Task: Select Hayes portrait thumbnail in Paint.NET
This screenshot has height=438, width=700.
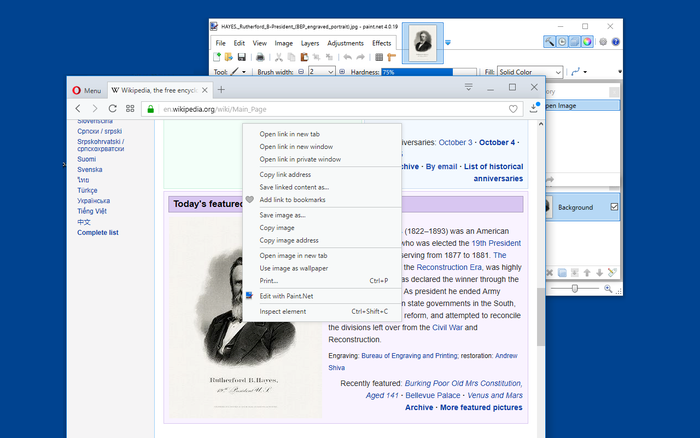Action: pyautogui.click(x=422, y=43)
